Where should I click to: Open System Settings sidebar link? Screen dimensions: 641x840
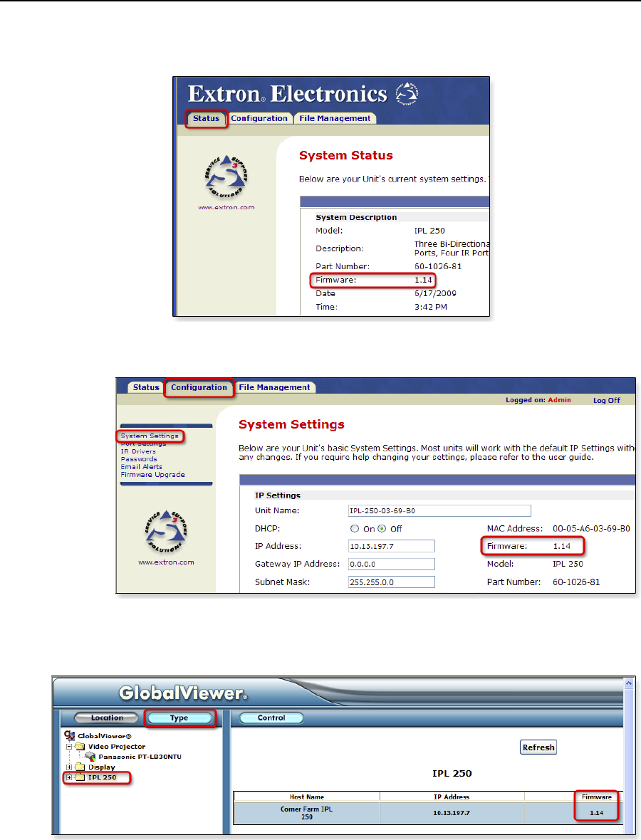tap(150, 436)
